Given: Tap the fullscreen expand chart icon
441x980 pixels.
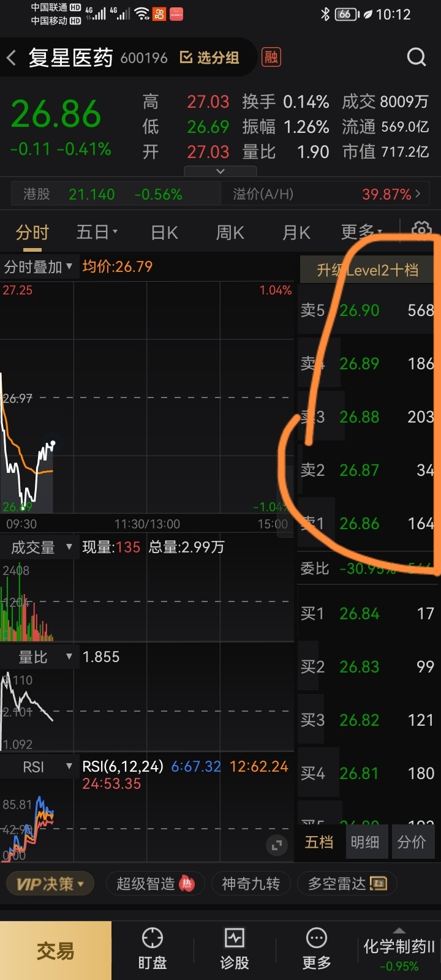Looking at the screenshot, I should click(x=277, y=845).
